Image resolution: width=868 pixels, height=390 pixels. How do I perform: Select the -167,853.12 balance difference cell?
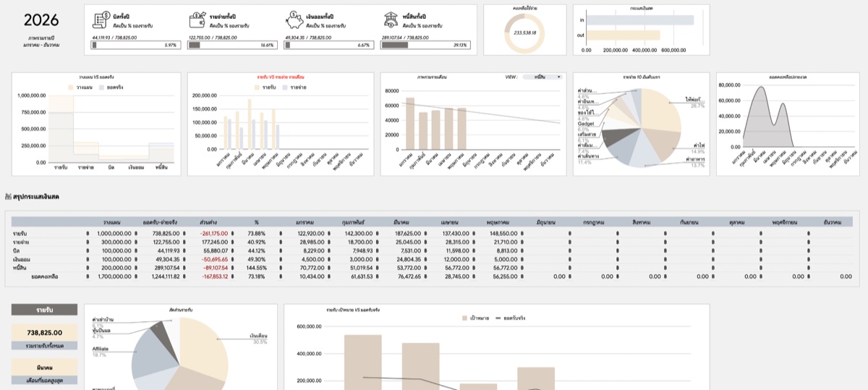[x=214, y=276]
